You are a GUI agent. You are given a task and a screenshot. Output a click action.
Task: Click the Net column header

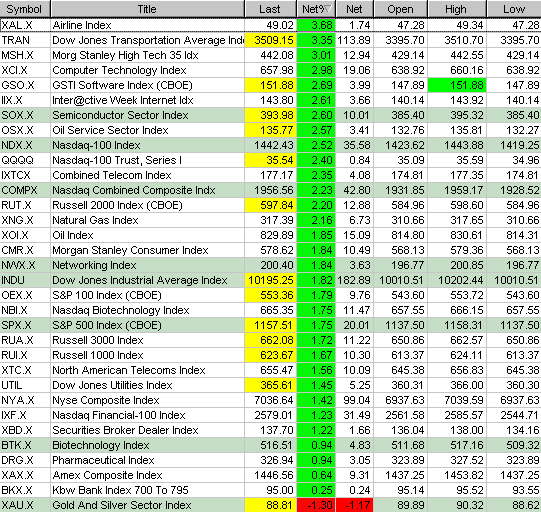[x=354, y=9]
